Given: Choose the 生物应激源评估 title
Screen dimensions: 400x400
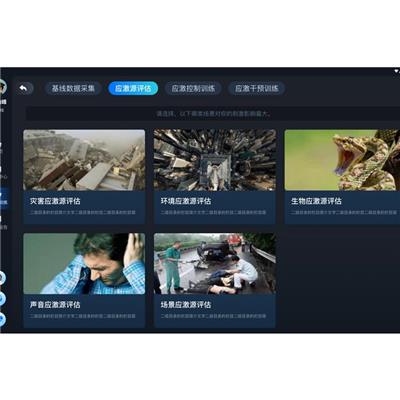Looking at the screenshot, I should (316, 201).
